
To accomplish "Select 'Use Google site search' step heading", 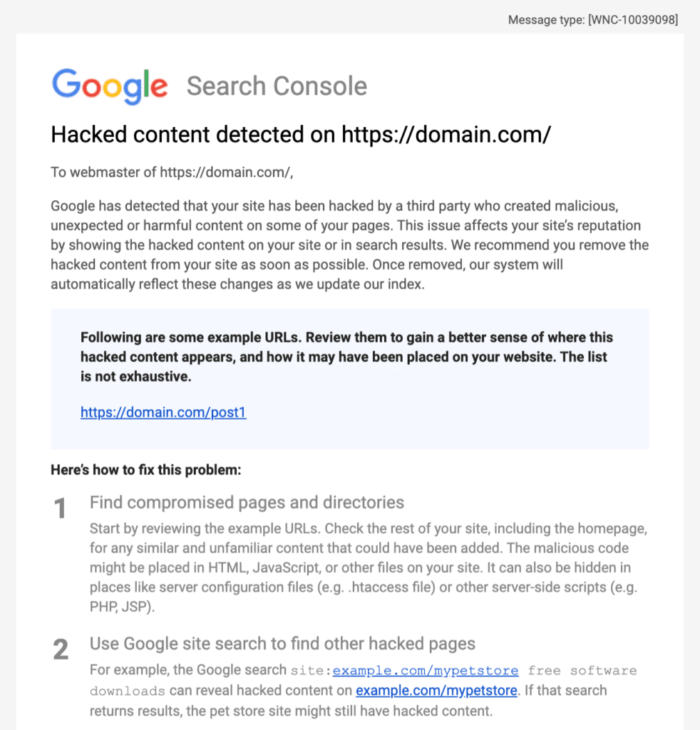I will (282, 644).
